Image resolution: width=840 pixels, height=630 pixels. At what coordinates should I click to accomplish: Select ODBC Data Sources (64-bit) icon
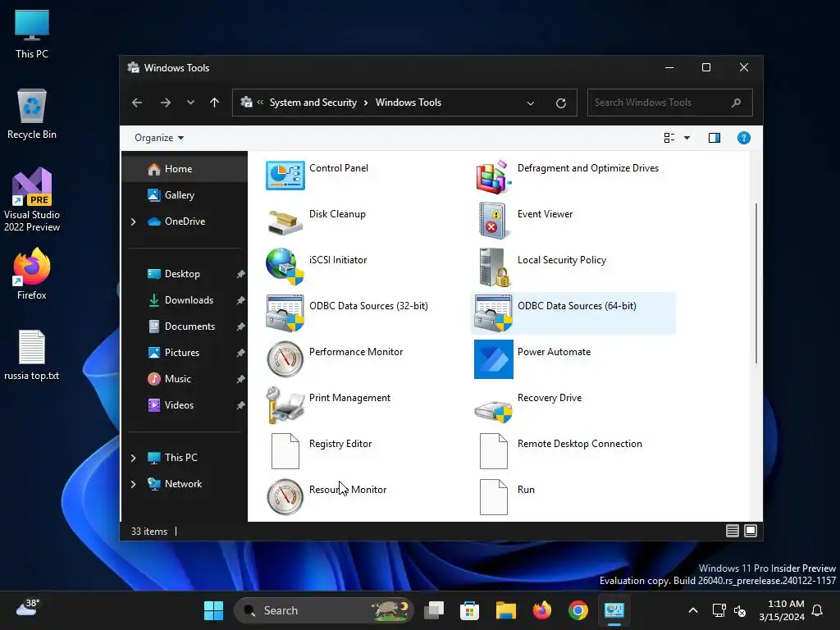click(493, 313)
